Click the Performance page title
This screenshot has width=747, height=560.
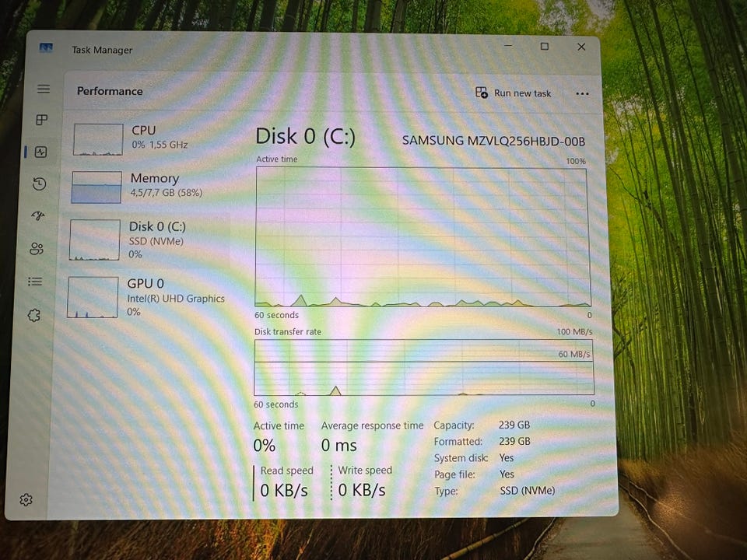[110, 91]
